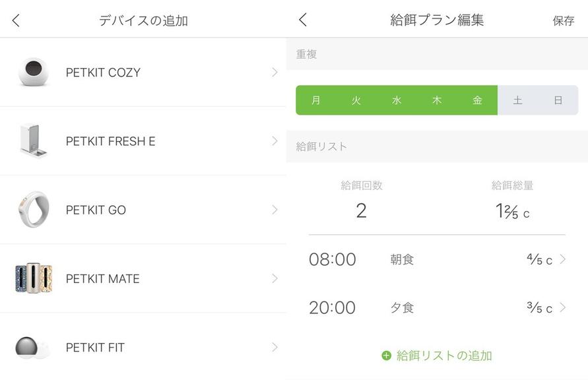Tap the PETKIT GO collar image
The width and height of the screenshot is (588, 380).
33,210
